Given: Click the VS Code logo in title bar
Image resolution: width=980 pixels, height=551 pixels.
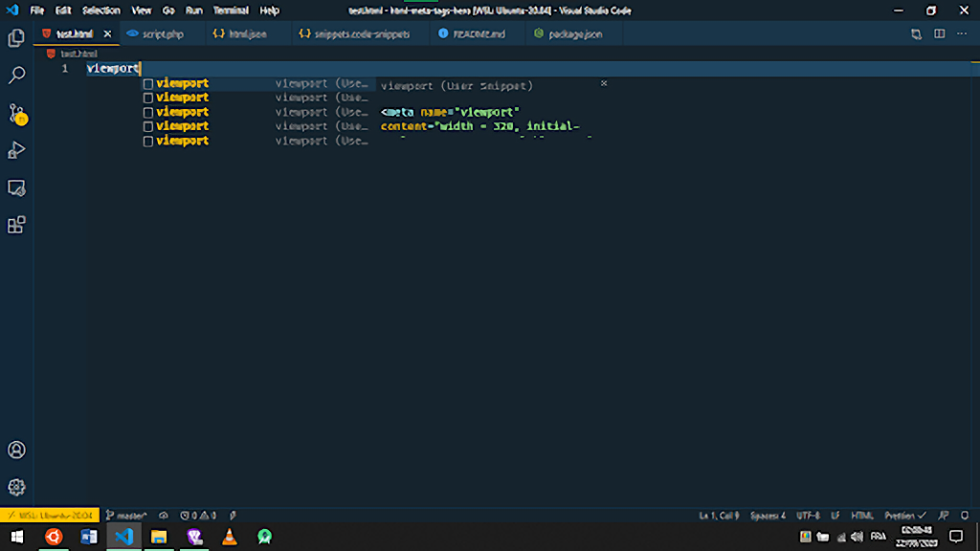Looking at the screenshot, I should click(12, 11).
